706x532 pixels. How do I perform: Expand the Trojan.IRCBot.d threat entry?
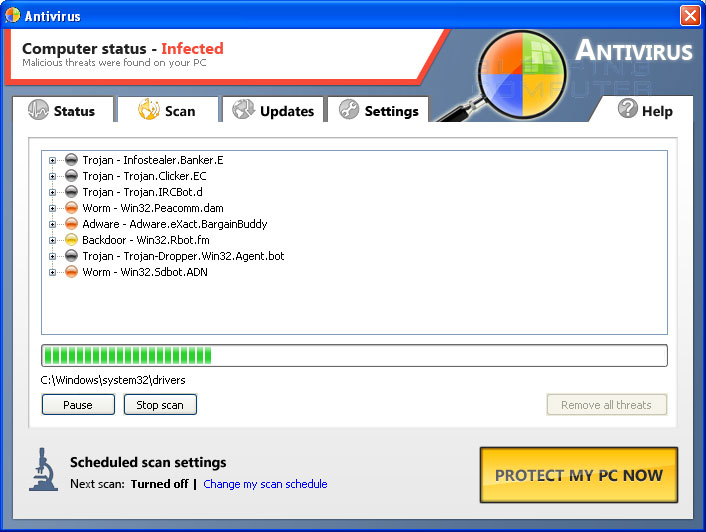click(x=52, y=192)
